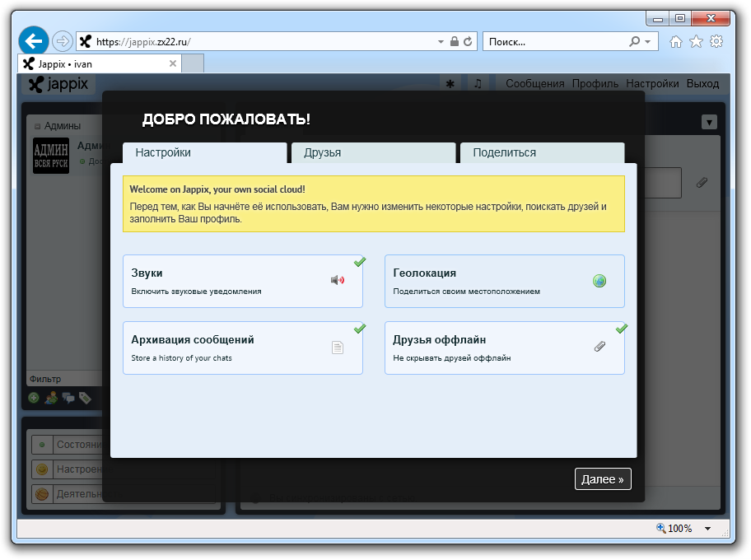Switch to the Поделиться tab

[542, 152]
